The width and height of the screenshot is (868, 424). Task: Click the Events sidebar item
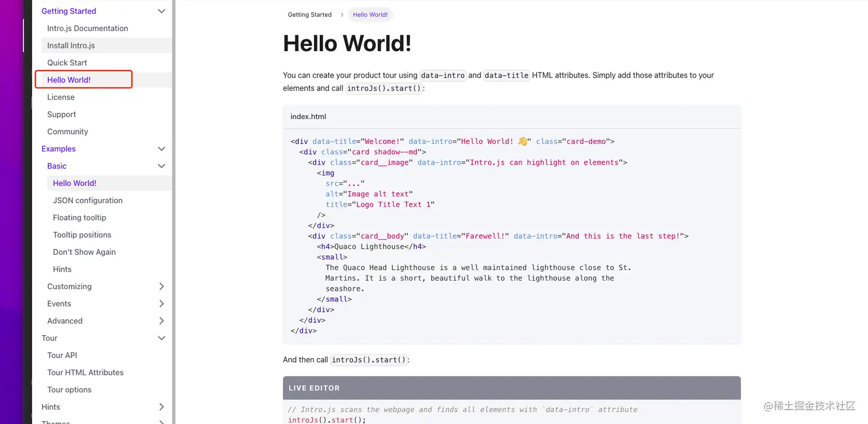[x=59, y=304]
